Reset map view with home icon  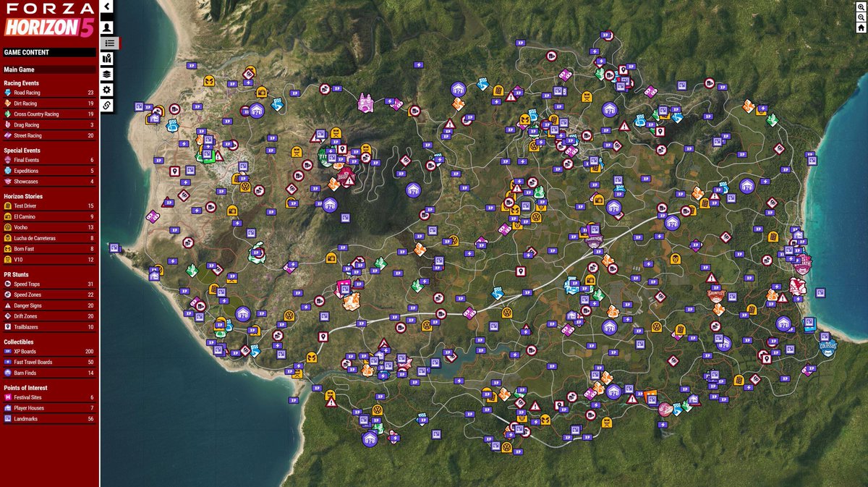coord(861,28)
